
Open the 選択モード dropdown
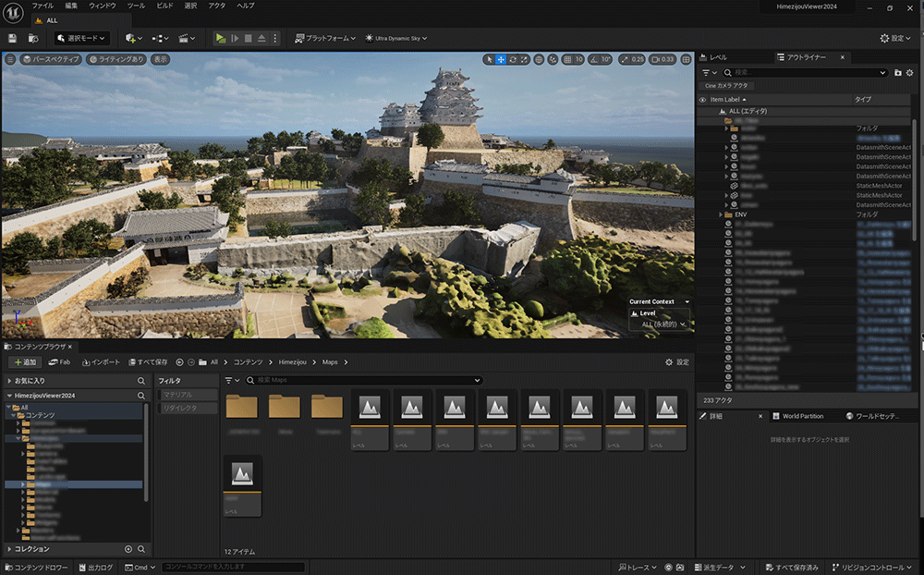pos(81,38)
